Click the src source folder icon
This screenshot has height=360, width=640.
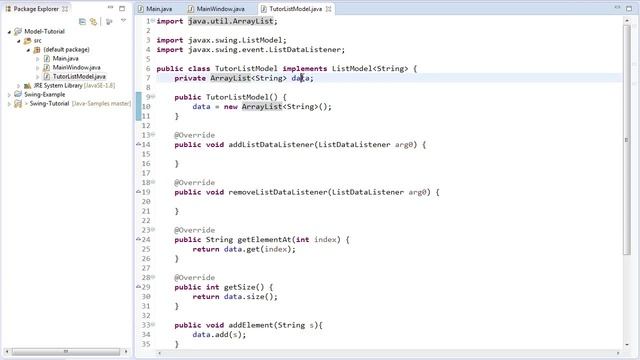tap(27, 41)
